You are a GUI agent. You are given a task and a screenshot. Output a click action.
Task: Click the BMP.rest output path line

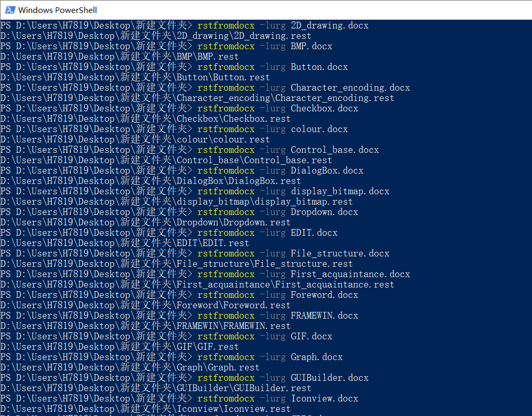pyautogui.click(x=119, y=56)
